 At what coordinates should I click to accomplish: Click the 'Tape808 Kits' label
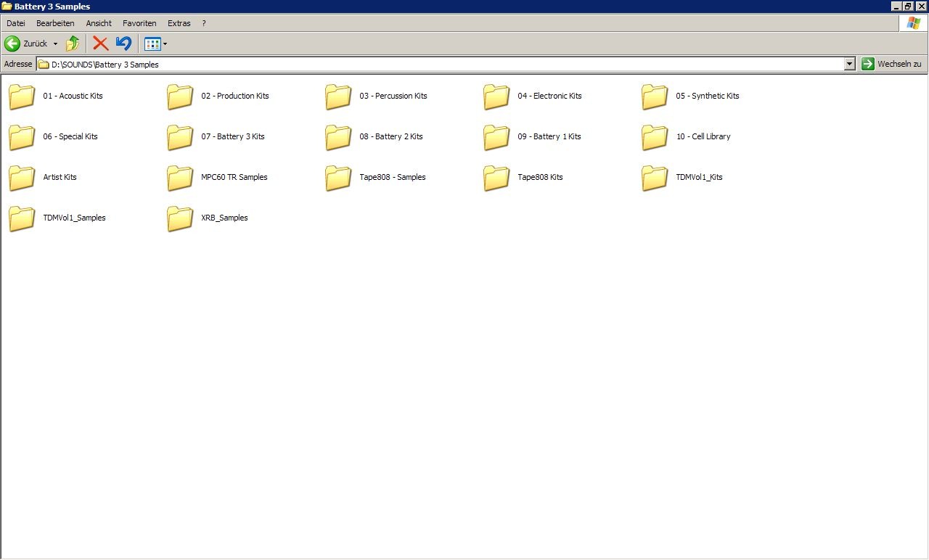540,177
